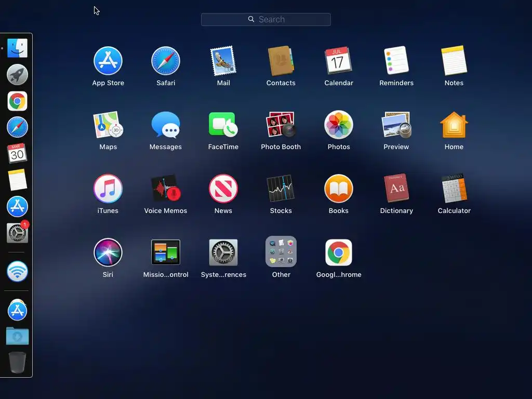Open Safari from the Dock
532x399 pixels.
[x=17, y=127]
